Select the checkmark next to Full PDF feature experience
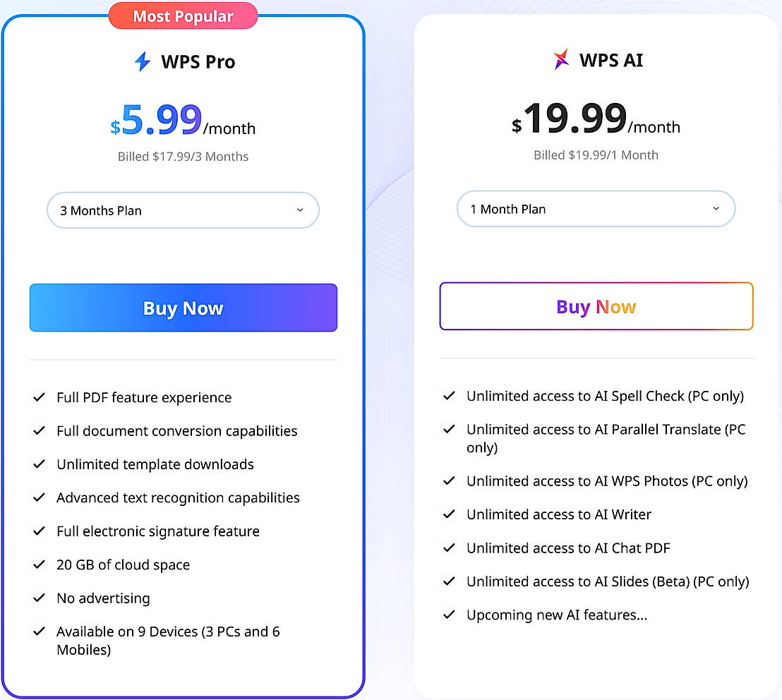This screenshot has width=782, height=700. 40,397
